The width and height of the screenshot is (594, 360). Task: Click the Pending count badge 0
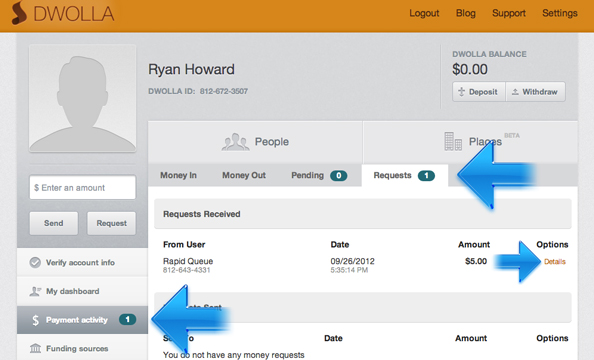339,175
